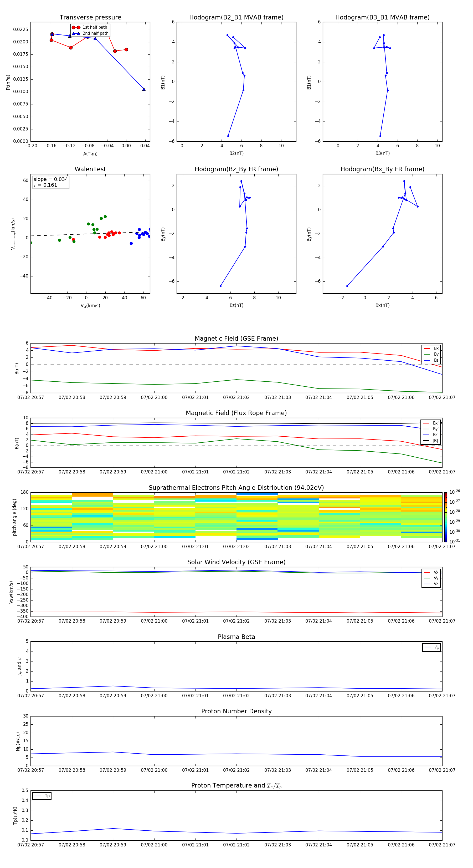Click the 'Tp(10^6K)' y-axis label
This screenshot has height=868, width=473.
(x=15, y=816)
